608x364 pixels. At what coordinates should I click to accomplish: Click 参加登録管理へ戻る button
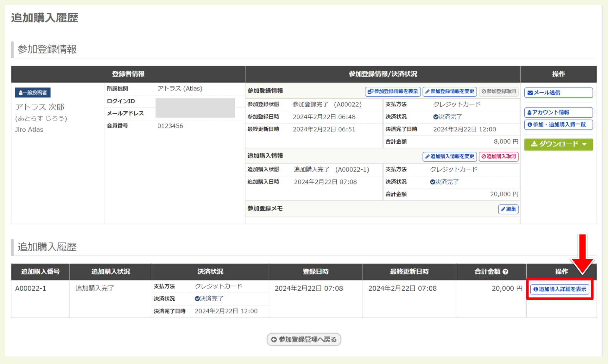click(304, 339)
